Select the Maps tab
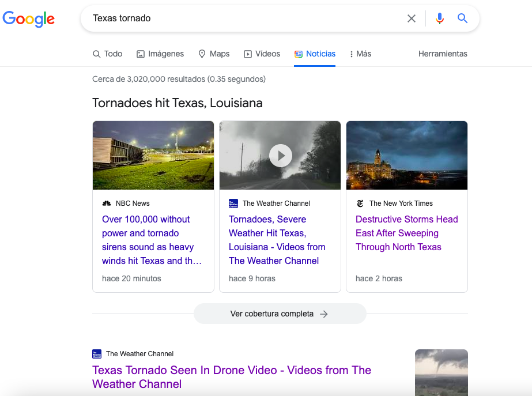Image resolution: width=532 pixels, height=396 pixels. (x=214, y=54)
